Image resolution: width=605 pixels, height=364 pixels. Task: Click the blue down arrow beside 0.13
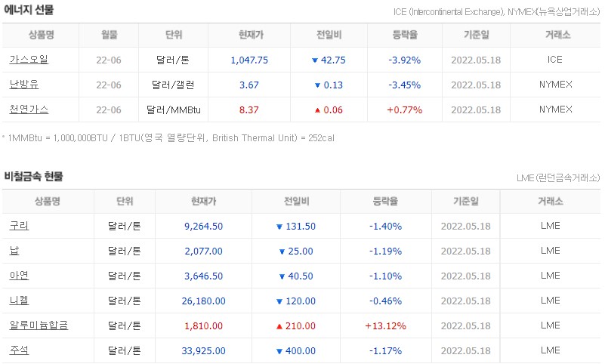(x=317, y=85)
